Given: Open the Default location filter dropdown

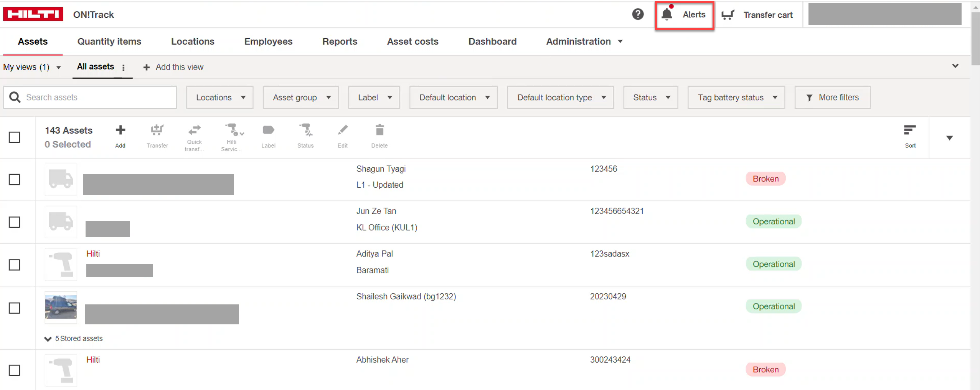Looking at the screenshot, I should pos(454,97).
